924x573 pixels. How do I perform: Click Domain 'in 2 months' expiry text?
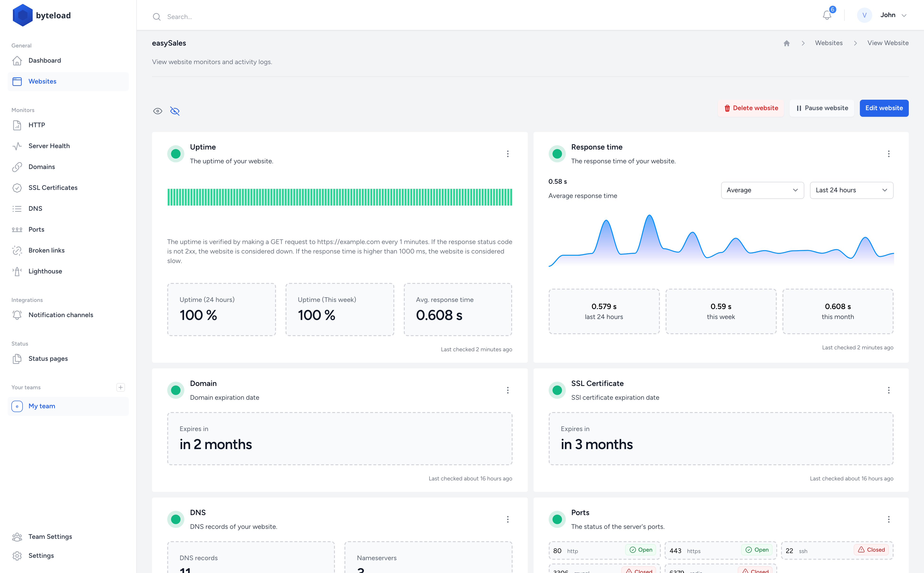click(216, 445)
